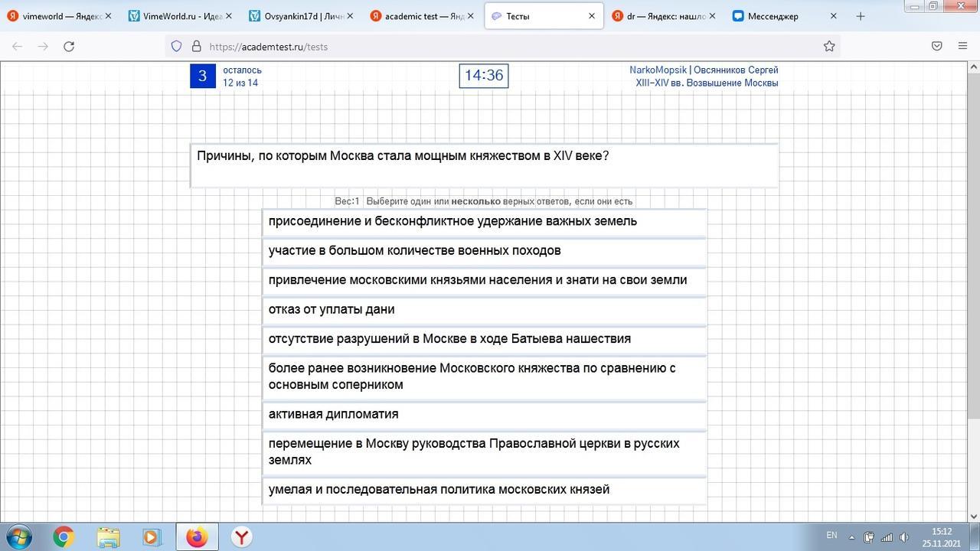
Task: Reload the academtest page
Action: pyautogui.click(x=69, y=46)
